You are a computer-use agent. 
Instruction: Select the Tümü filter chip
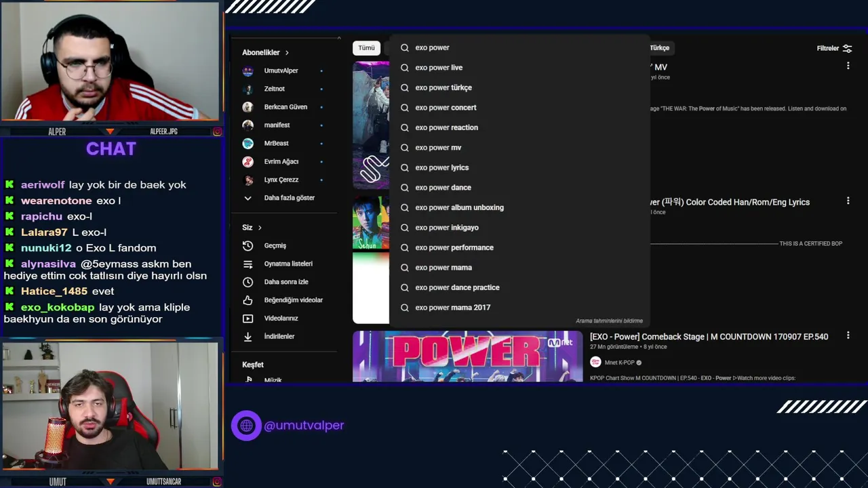(366, 47)
